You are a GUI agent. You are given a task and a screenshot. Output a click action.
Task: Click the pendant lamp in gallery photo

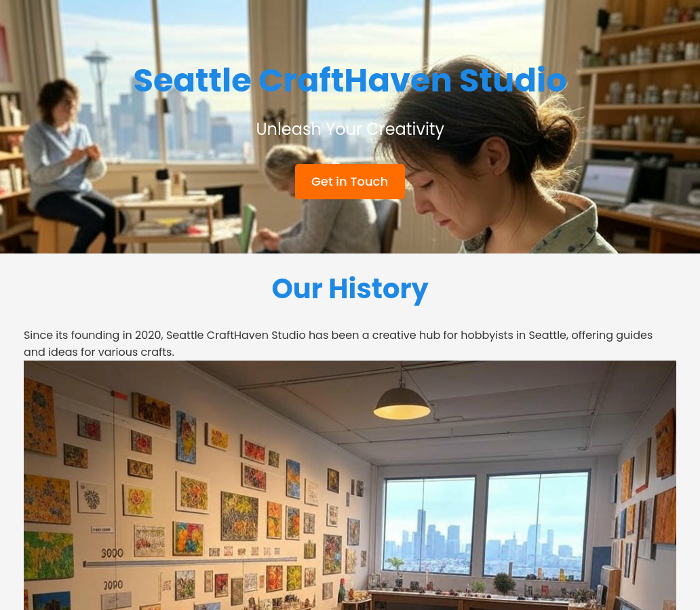(x=402, y=402)
